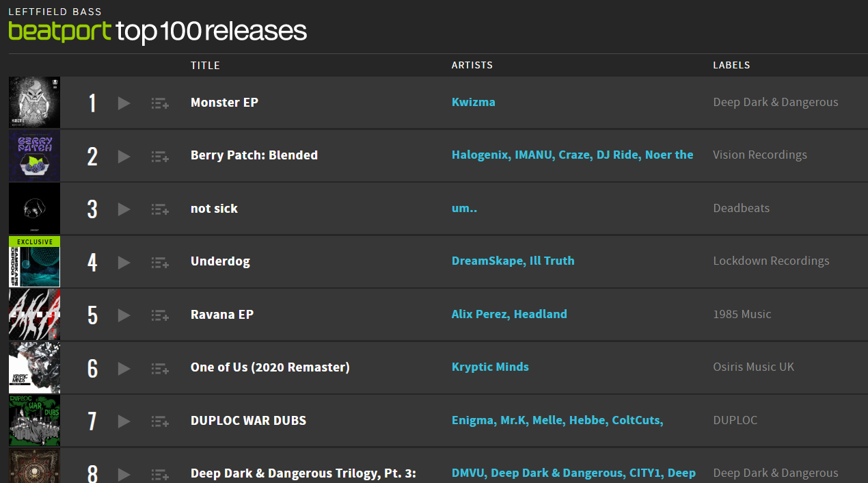Open the Alix Perez artist link
This screenshot has height=483, width=868.
[480, 314]
